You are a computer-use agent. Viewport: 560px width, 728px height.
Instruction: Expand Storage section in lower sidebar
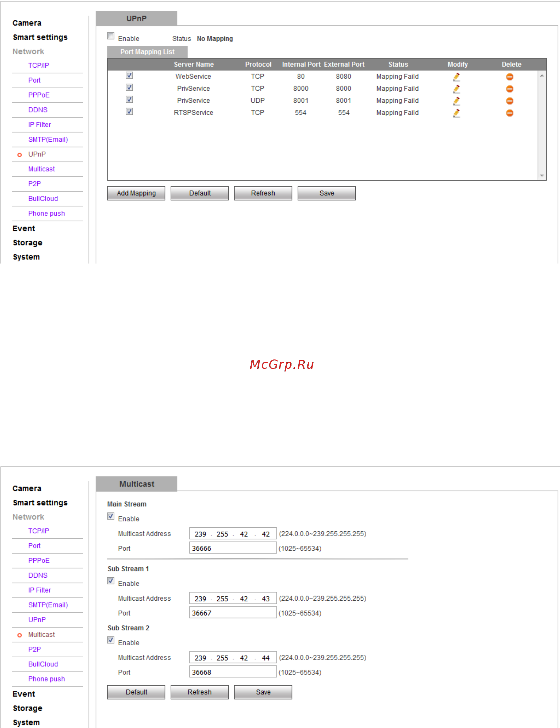27,709
